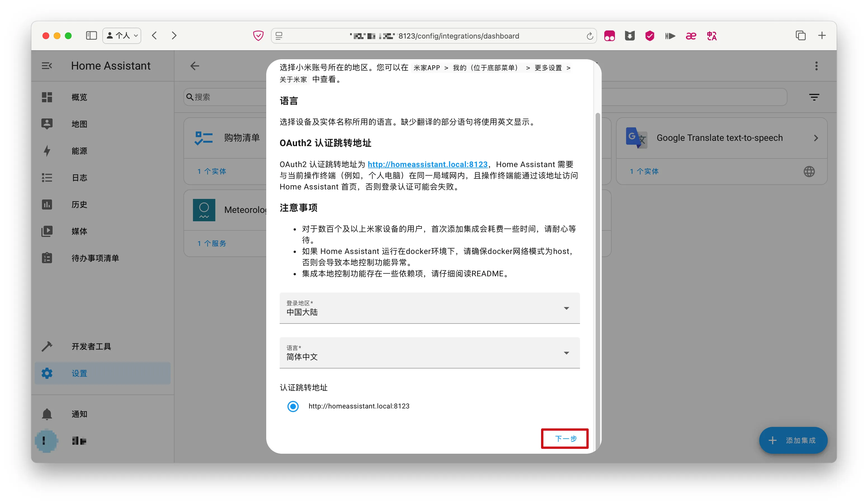Click the 设置 gear icon
Image resolution: width=868 pixels, height=504 pixels.
point(47,373)
